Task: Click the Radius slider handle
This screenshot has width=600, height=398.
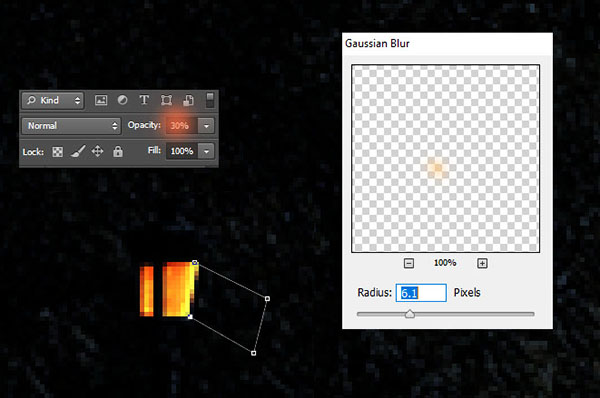Action: click(410, 314)
